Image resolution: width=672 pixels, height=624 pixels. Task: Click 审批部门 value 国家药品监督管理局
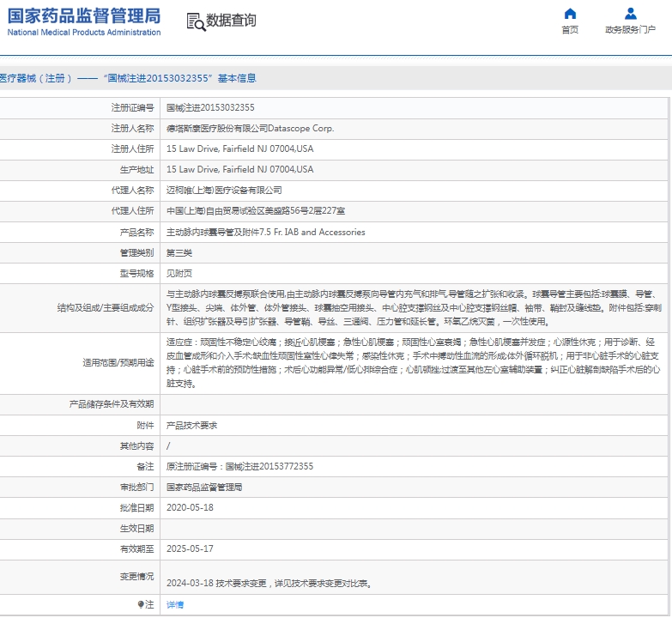204,487
